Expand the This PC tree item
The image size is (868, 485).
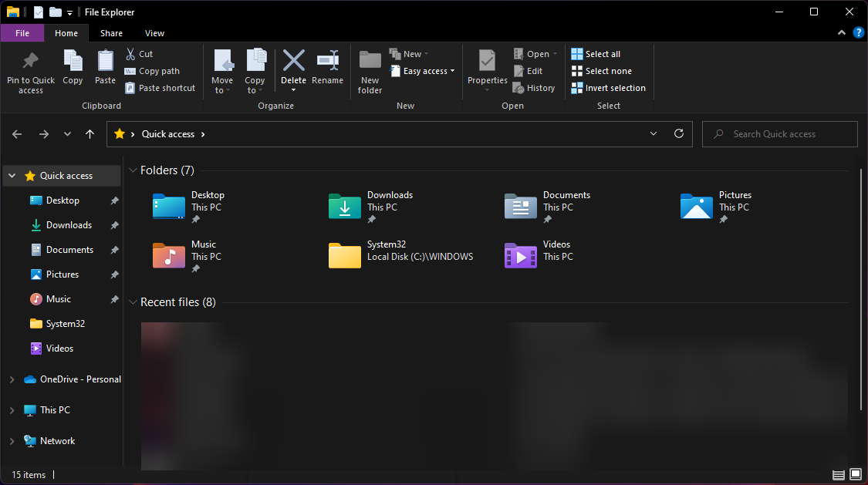point(12,409)
